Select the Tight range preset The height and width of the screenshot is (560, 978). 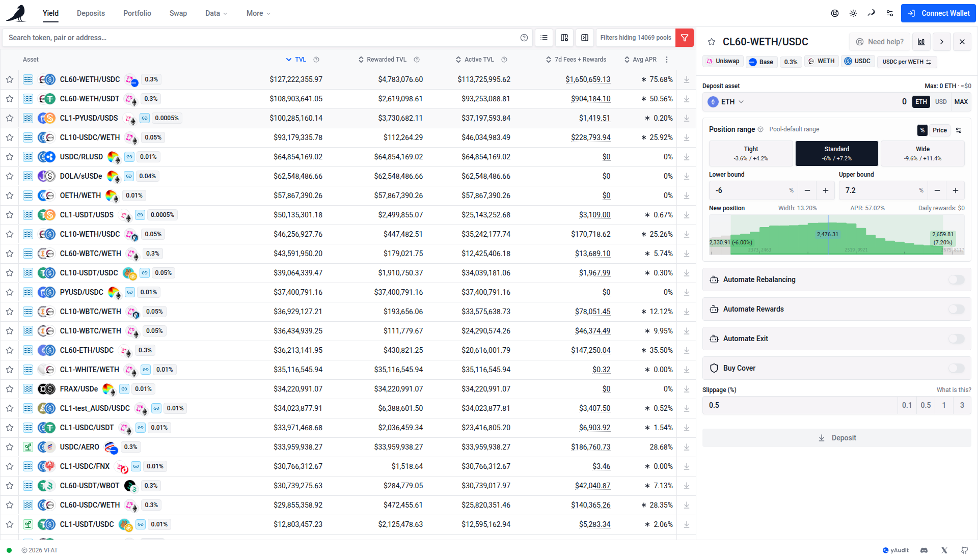coord(751,153)
